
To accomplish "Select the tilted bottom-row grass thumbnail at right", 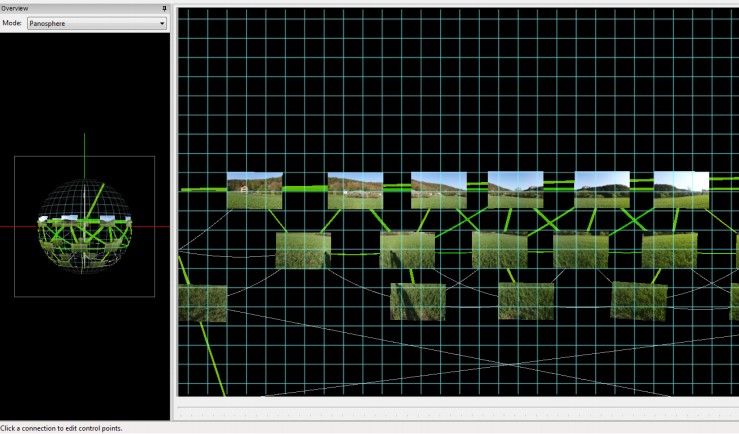I will pyautogui.click(x=639, y=301).
